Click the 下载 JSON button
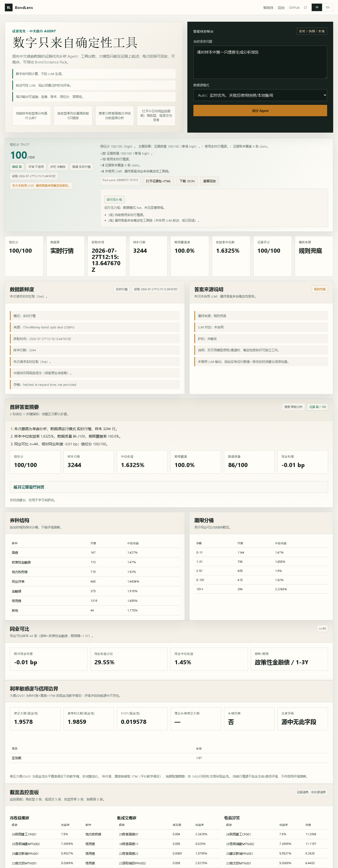Screen dimensions: 338x868 pos(187,181)
